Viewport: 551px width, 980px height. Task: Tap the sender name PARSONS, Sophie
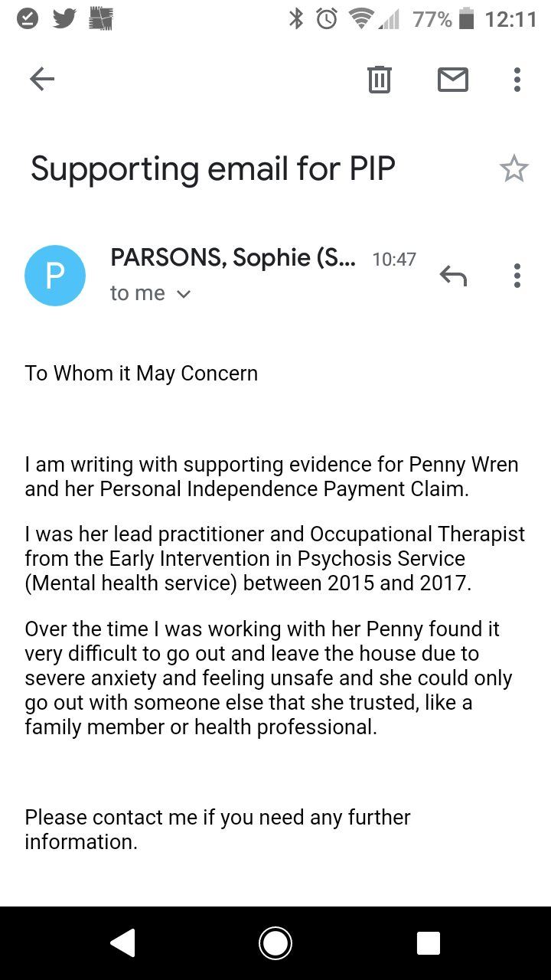click(x=230, y=257)
